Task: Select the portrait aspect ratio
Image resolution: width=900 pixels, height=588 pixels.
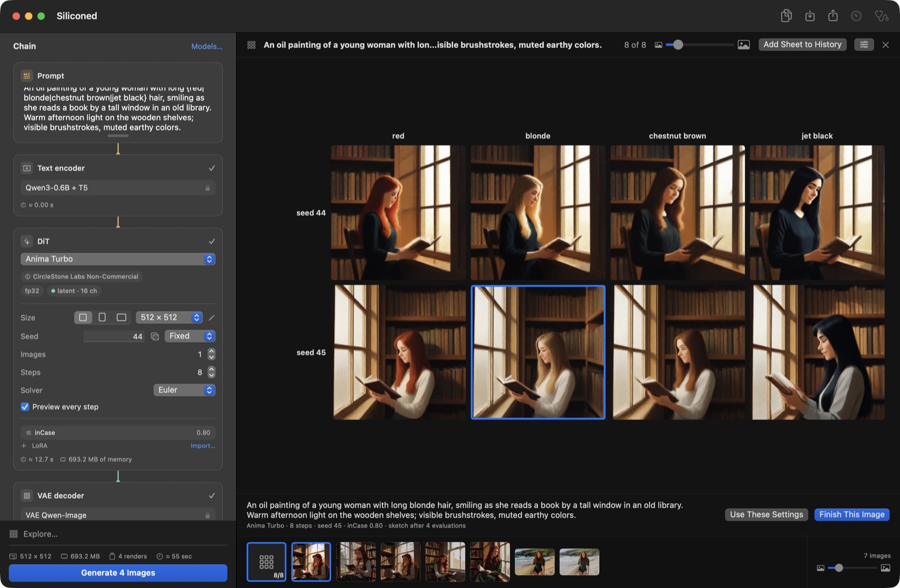Action: point(102,318)
